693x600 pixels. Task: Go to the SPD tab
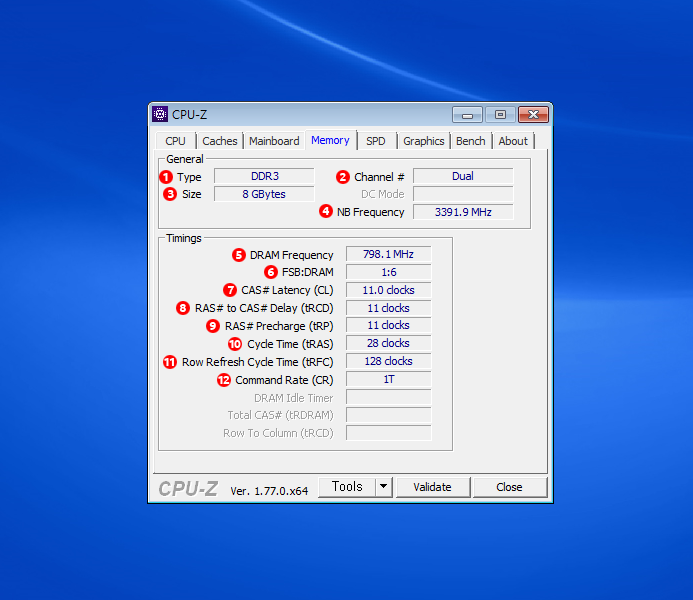point(375,141)
